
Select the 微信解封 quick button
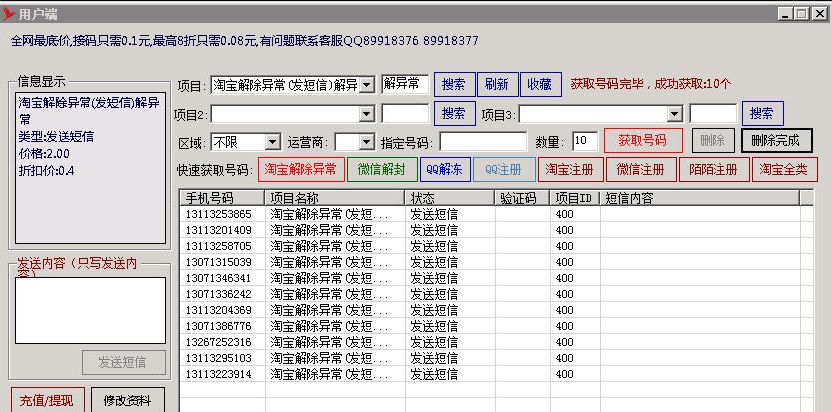pyautogui.click(x=382, y=169)
